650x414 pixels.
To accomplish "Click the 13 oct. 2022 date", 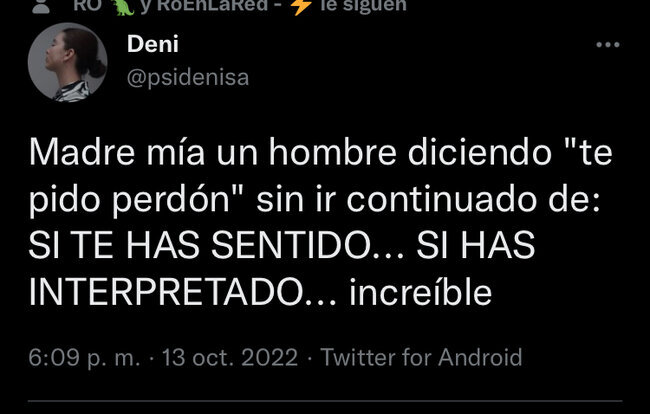I will pos(230,357).
